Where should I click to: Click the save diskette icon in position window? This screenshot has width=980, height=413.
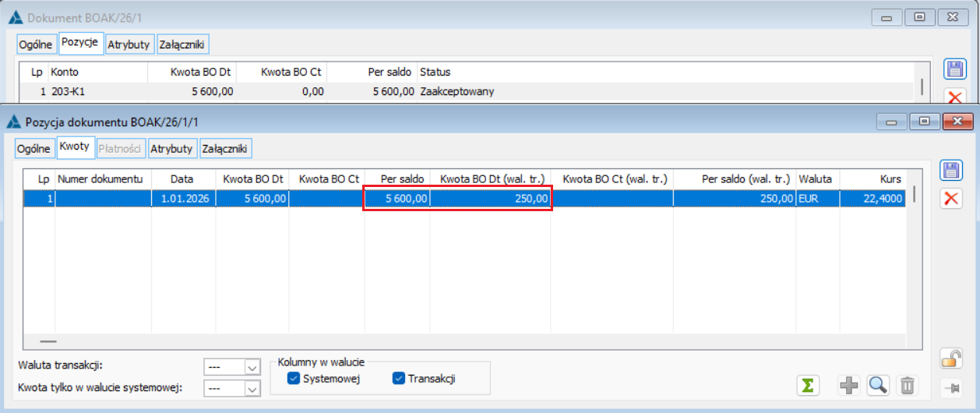pos(950,171)
